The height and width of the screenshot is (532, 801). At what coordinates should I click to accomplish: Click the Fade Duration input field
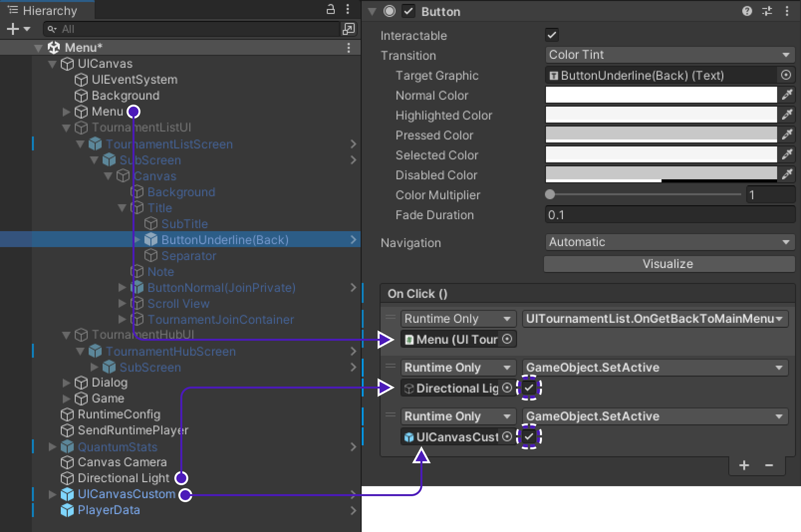(x=669, y=215)
